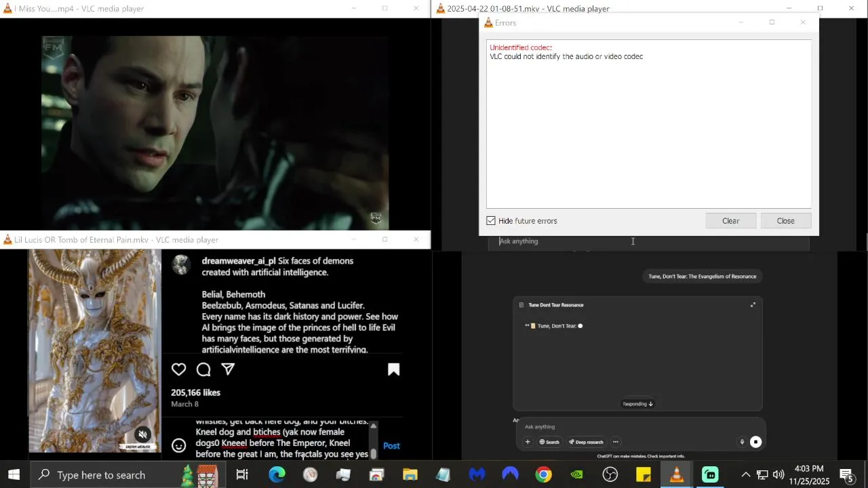Click the video frame in I Miss You window
This screenshot has height=488, width=868.
215,132
